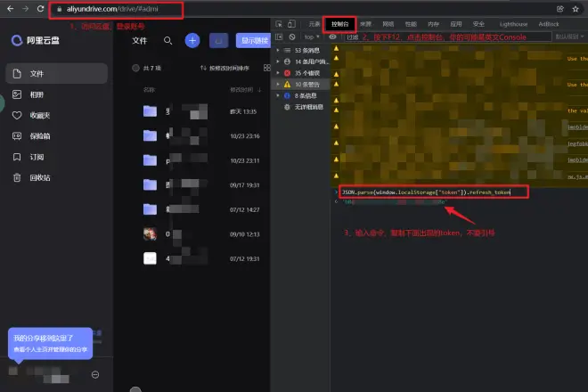Toggle the console sidebar panel icon
This screenshot has height=392, width=588.
(x=279, y=37)
